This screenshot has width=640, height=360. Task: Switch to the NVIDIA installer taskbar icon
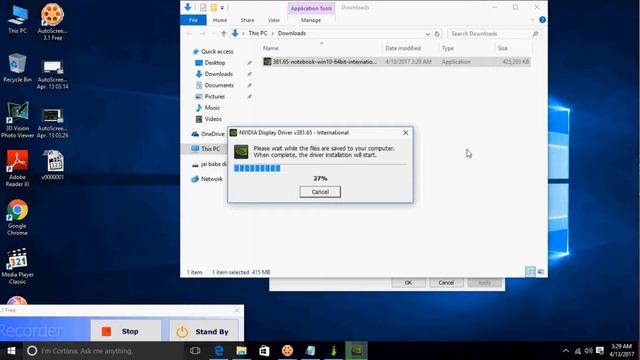pos(356,351)
